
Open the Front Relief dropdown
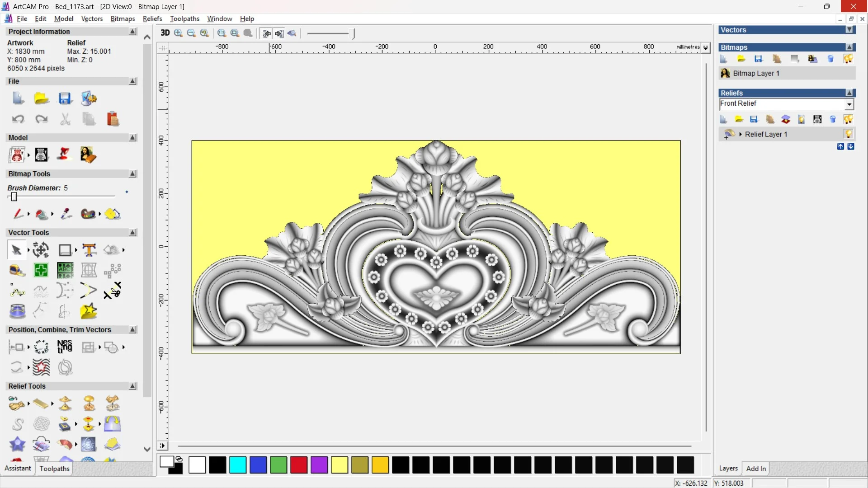pyautogui.click(x=849, y=104)
